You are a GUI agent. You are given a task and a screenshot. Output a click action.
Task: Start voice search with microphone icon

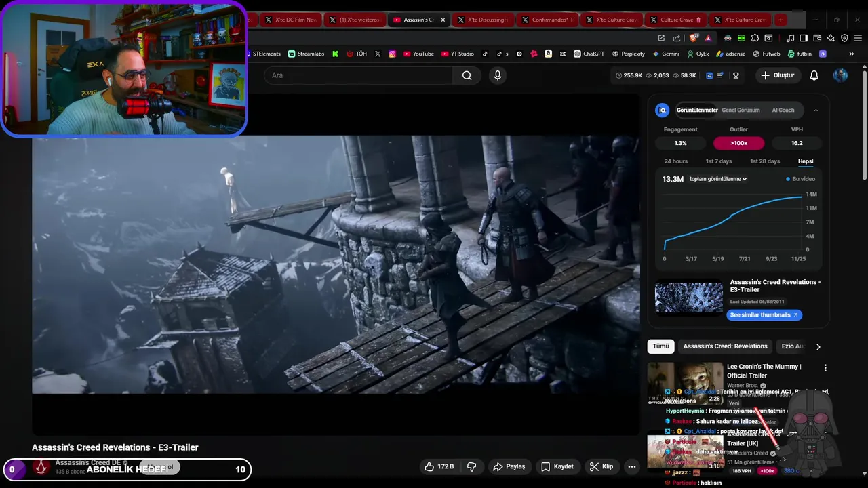coord(498,75)
